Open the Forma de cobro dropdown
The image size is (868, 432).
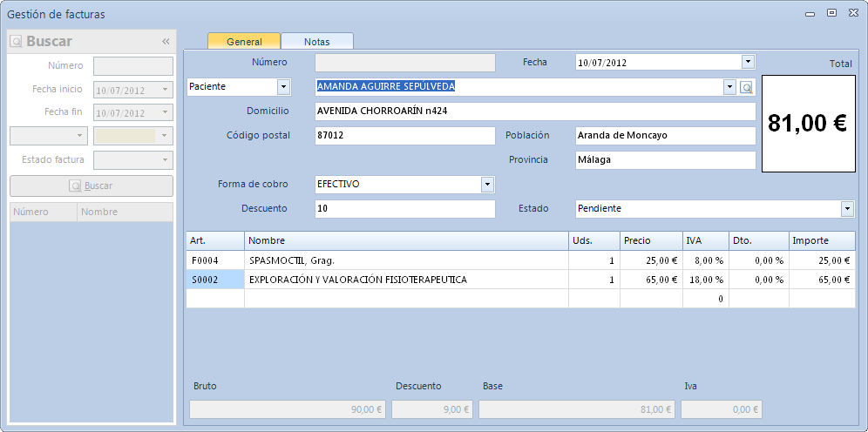click(487, 185)
